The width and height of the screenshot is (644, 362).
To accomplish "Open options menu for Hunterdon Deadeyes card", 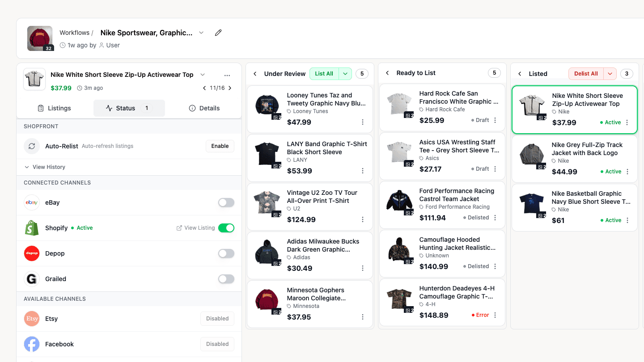I will pos(495,315).
